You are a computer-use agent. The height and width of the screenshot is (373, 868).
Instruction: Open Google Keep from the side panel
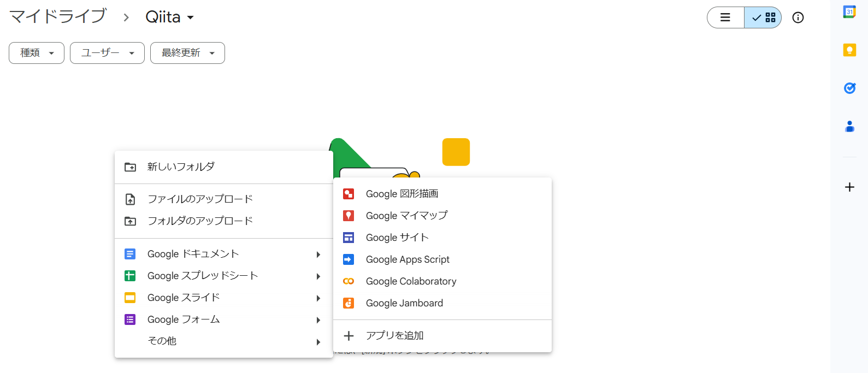pyautogui.click(x=849, y=50)
